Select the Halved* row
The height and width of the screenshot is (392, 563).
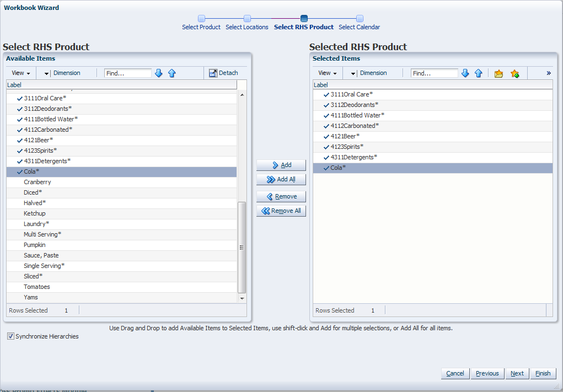pos(121,203)
